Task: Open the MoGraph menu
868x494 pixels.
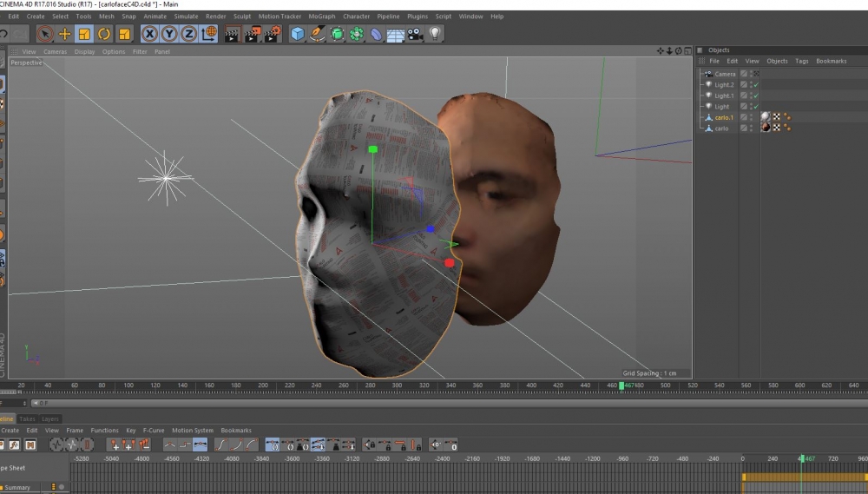Action: coord(322,16)
